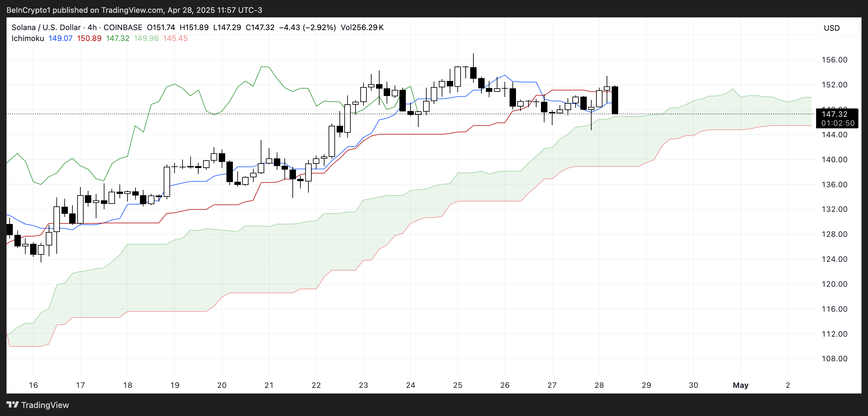
Task: Click the COINBASE exchange label
Action: 123,28
